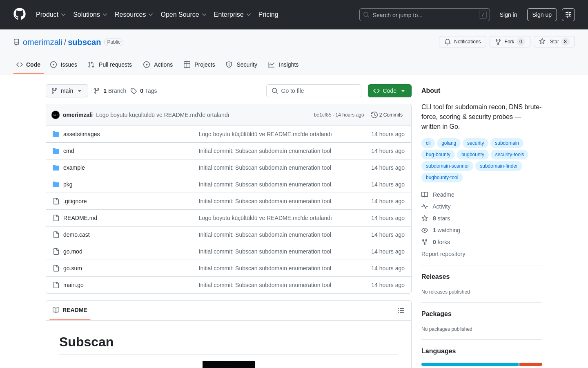Viewport: 588px width, 368px height.
Task: Click the example folder icon
Action: click(x=56, y=168)
